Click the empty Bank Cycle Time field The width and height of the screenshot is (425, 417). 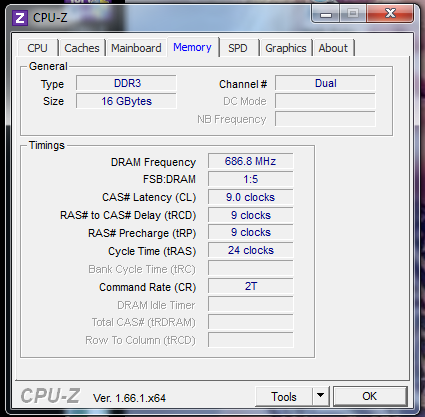click(251, 268)
